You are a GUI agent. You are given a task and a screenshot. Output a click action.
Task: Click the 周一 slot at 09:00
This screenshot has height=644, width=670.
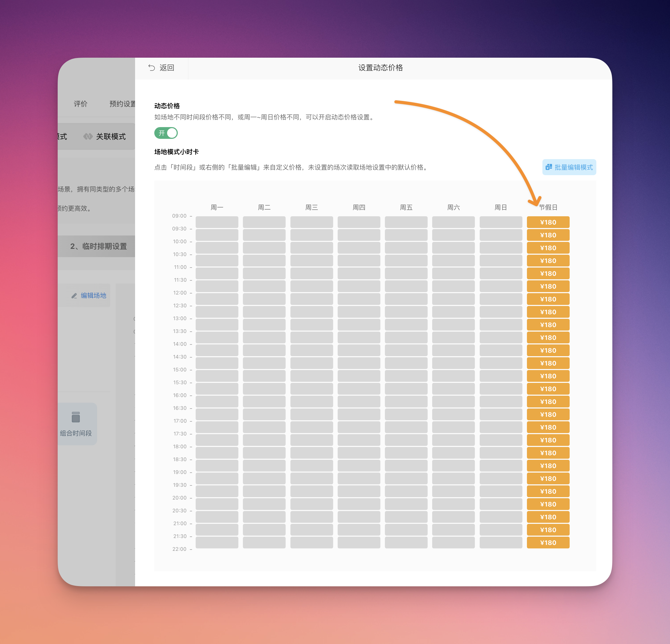tap(217, 222)
